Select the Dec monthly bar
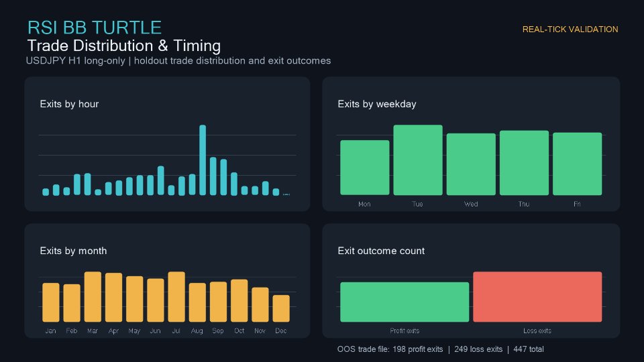Image resolution: width=644 pixels, height=362 pixels. 281,308
